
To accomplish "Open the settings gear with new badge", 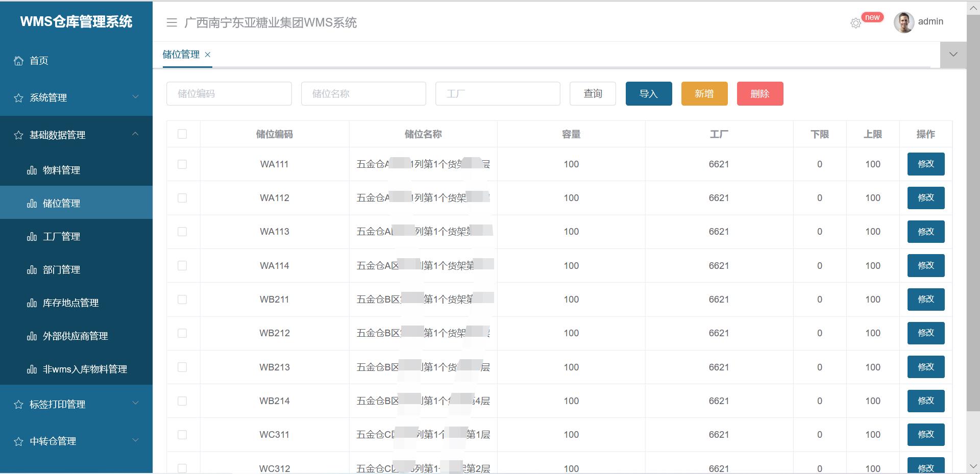I will click(856, 23).
